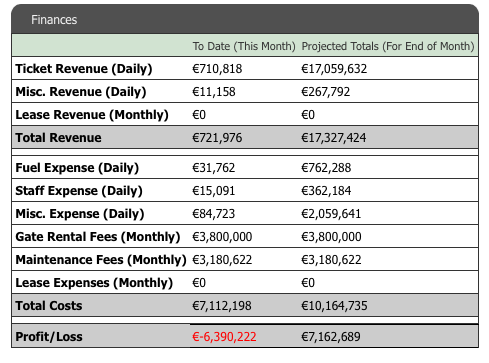This screenshot has height=363, width=489.
Task: Select the €267,792 projected misc revenue
Action: tap(326, 92)
